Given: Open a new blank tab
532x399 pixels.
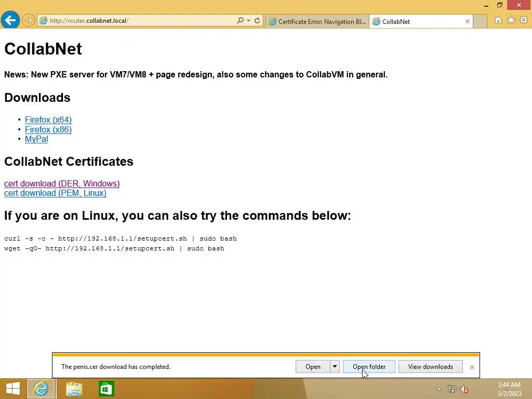Looking at the screenshot, I should point(480,21).
